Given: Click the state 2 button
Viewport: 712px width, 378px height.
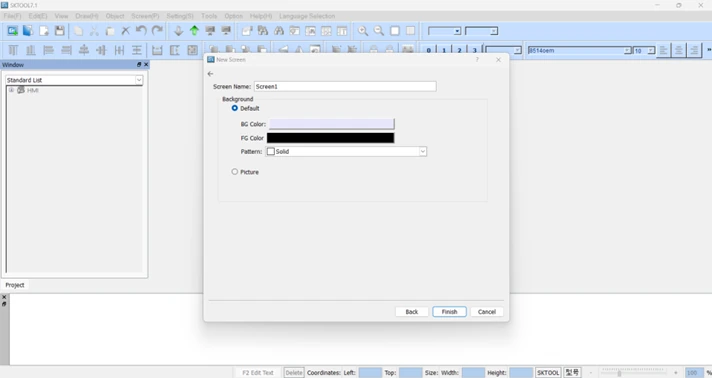Looking at the screenshot, I should point(460,50).
